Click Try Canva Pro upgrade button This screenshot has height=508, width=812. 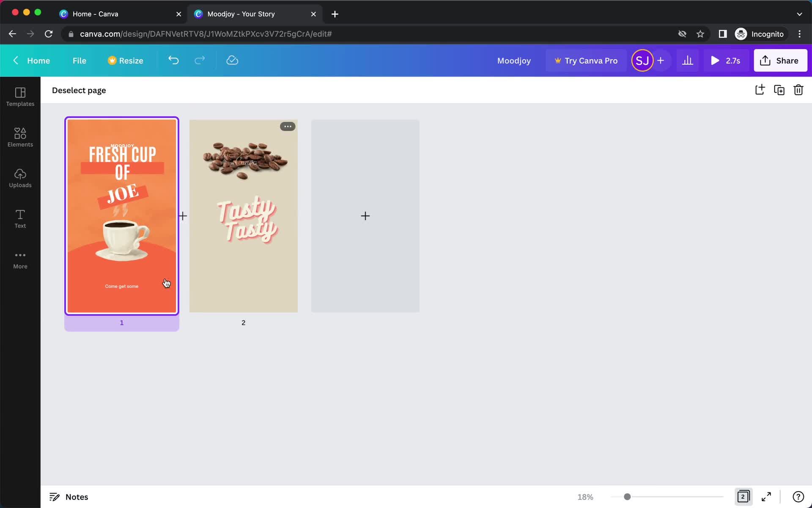point(585,60)
